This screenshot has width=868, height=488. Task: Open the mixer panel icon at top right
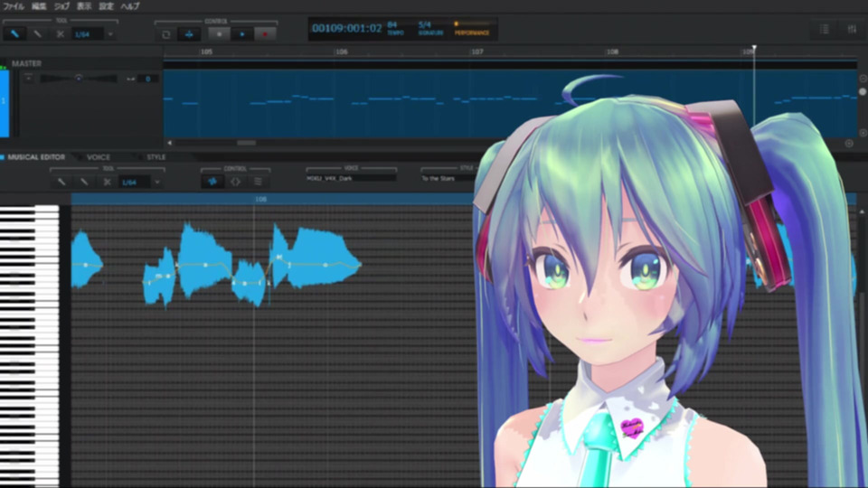(x=852, y=29)
